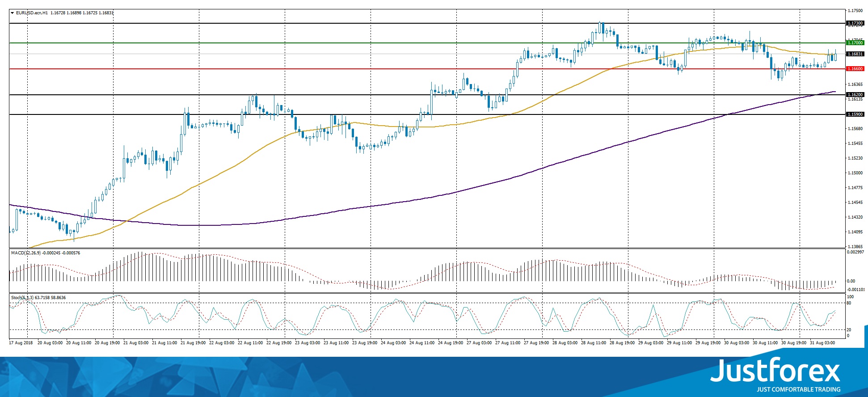Viewport: 868px width, 397px height.
Task: Click the 29 Aug 19:00 time label
Action: [x=708, y=343]
